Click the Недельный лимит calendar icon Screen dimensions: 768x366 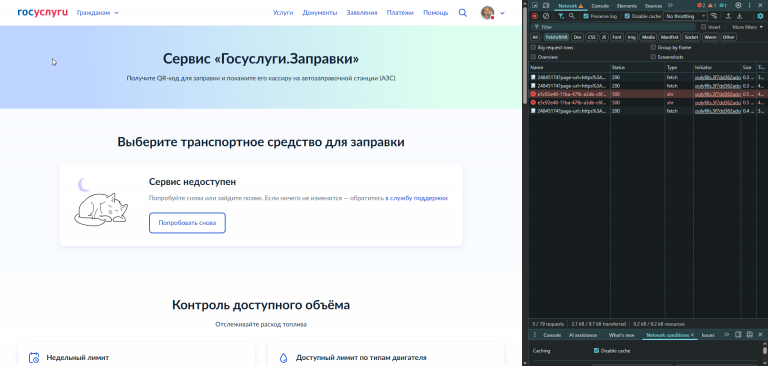click(x=34, y=358)
